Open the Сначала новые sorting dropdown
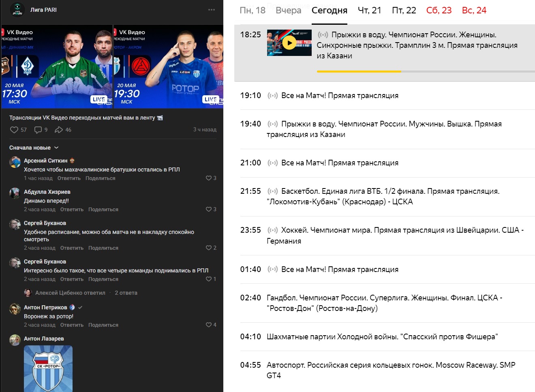 (x=34, y=148)
